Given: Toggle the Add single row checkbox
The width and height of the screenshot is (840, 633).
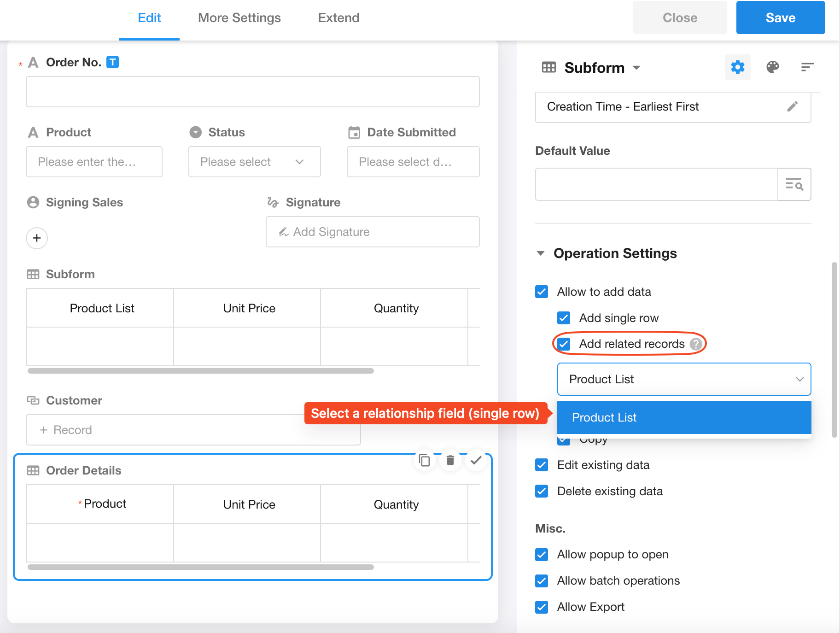Looking at the screenshot, I should point(564,318).
